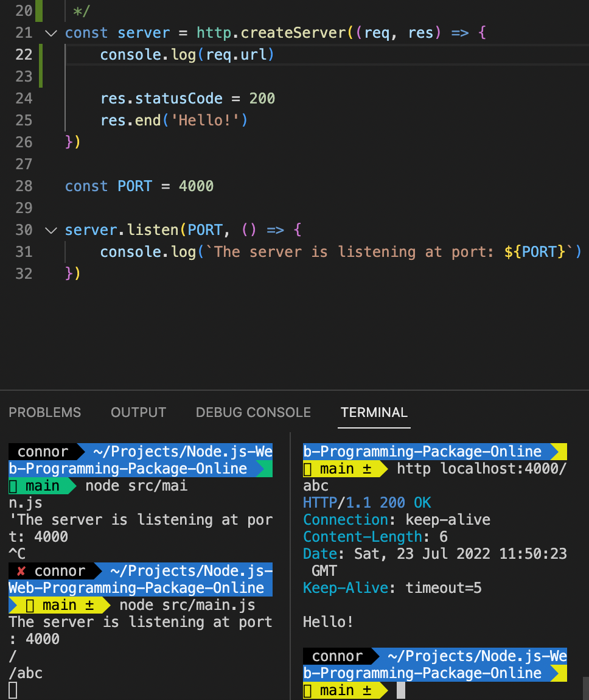Click 'connor' username in the bottom right prompt
The width and height of the screenshot is (589, 700).
click(x=337, y=656)
